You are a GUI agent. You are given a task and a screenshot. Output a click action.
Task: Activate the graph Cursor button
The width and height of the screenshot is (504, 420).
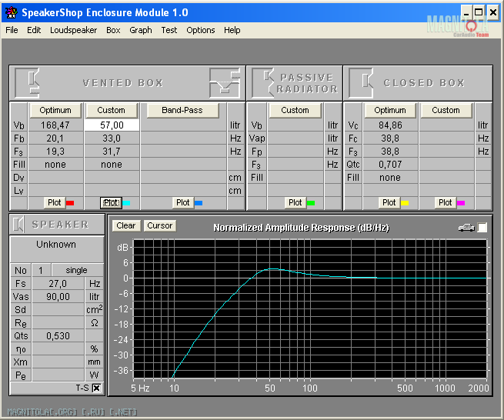click(x=160, y=225)
